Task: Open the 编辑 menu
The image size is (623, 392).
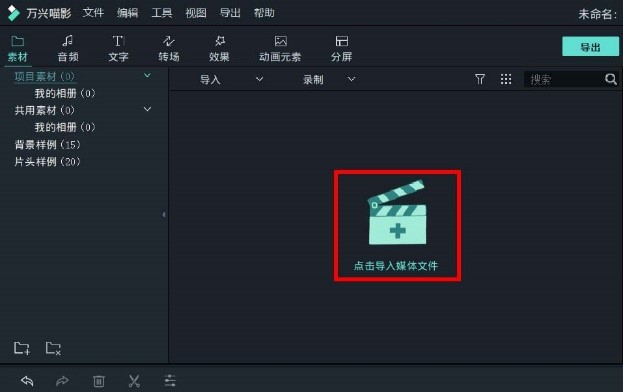Action: [x=128, y=13]
